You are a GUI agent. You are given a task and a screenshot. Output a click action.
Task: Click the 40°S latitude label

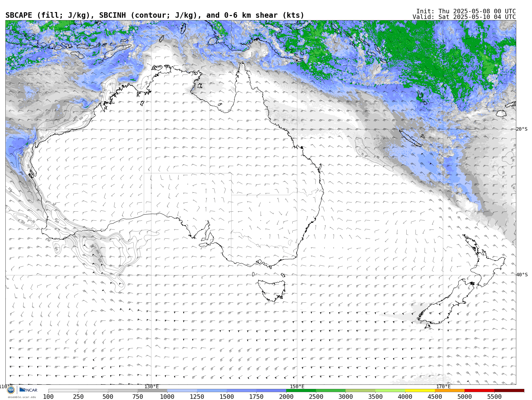[522, 275]
